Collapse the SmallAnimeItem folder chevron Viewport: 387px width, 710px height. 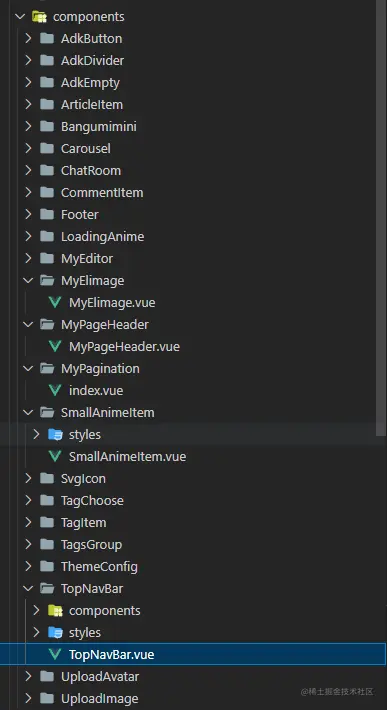point(29,413)
